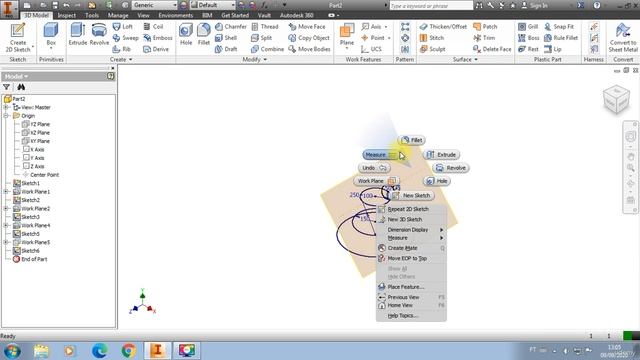Screen dimensions: 640x360
Task: Expand the Work Plane2 node
Action: [x=6, y=209]
